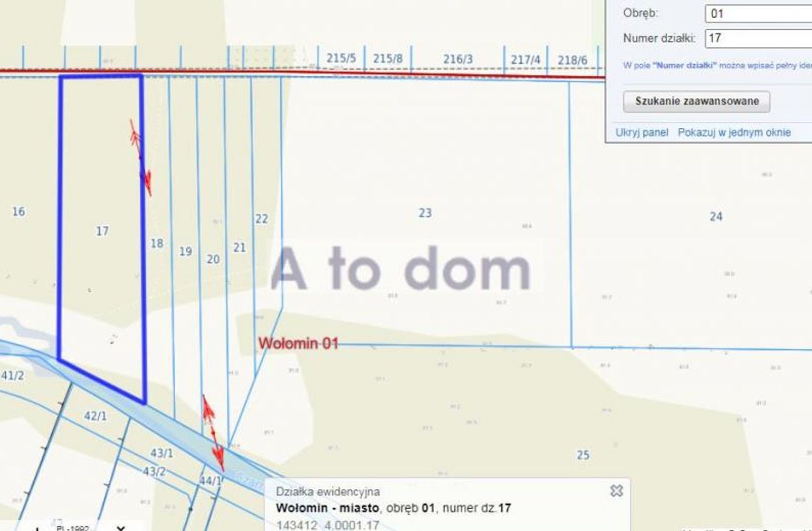Click the Wołomin 01 district label
The image size is (812, 531).
pos(299,343)
